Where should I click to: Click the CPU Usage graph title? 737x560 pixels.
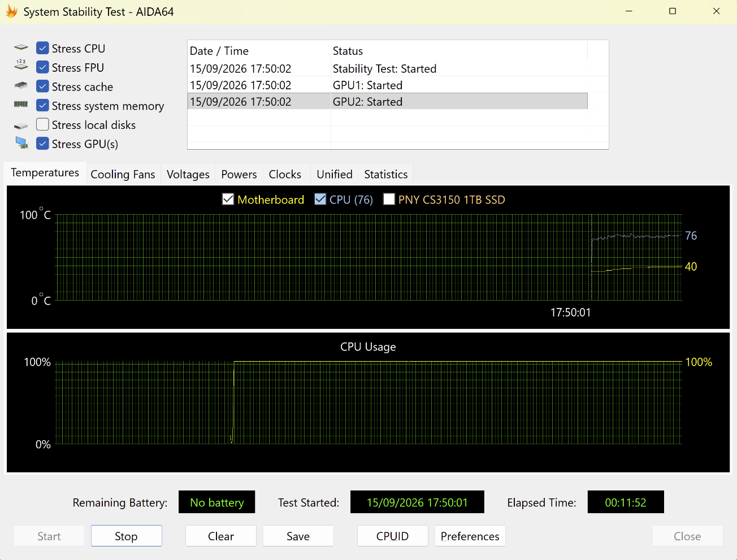pyautogui.click(x=368, y=347)
